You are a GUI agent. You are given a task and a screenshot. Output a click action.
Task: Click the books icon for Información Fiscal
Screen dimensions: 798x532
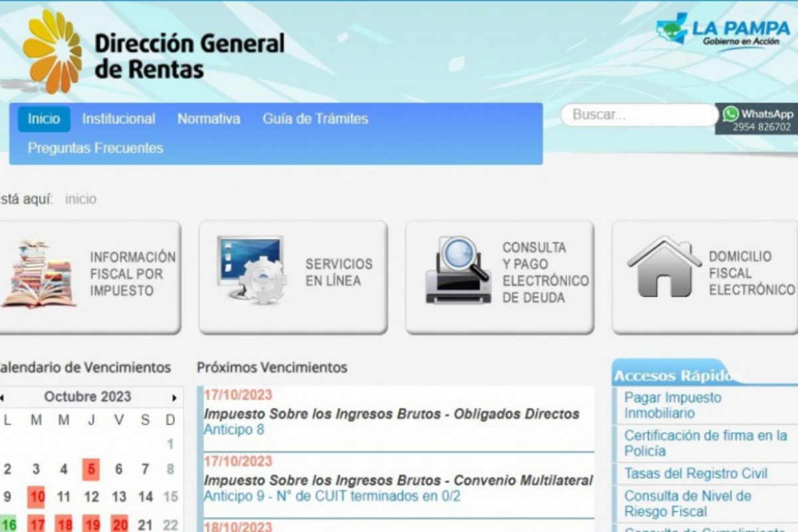39,275
